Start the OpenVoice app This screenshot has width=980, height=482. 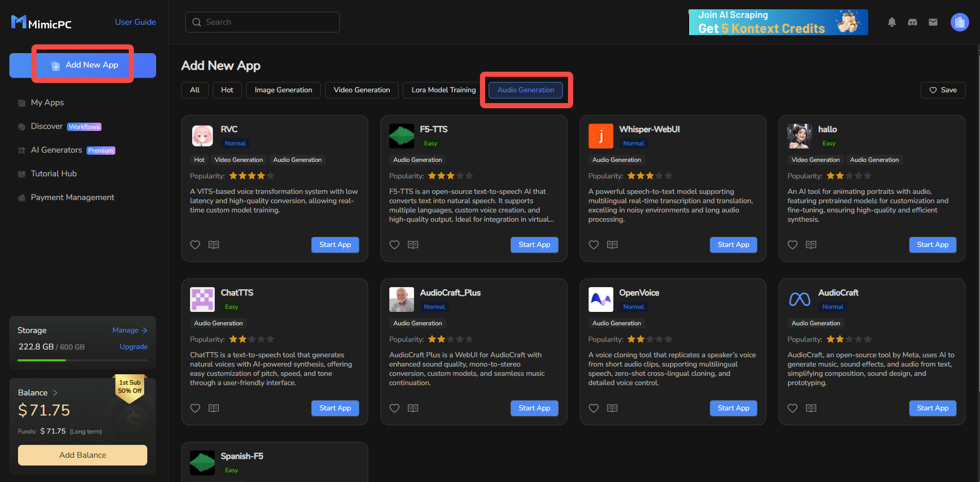(733, 408)
